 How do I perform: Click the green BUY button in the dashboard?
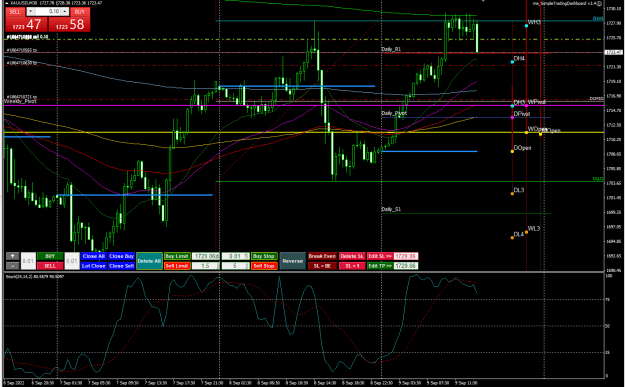(x=50, y=256)
